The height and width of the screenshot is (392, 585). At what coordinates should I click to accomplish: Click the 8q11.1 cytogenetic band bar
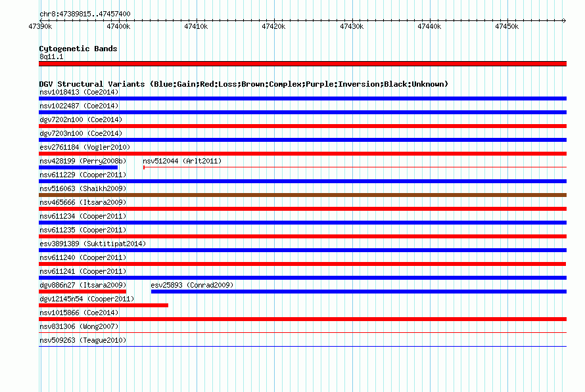302,64
